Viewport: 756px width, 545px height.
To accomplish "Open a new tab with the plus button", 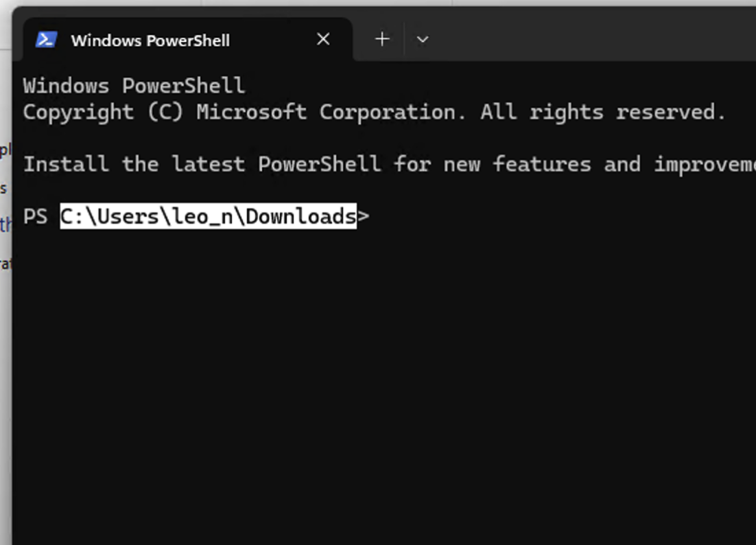I will [382, 39].
